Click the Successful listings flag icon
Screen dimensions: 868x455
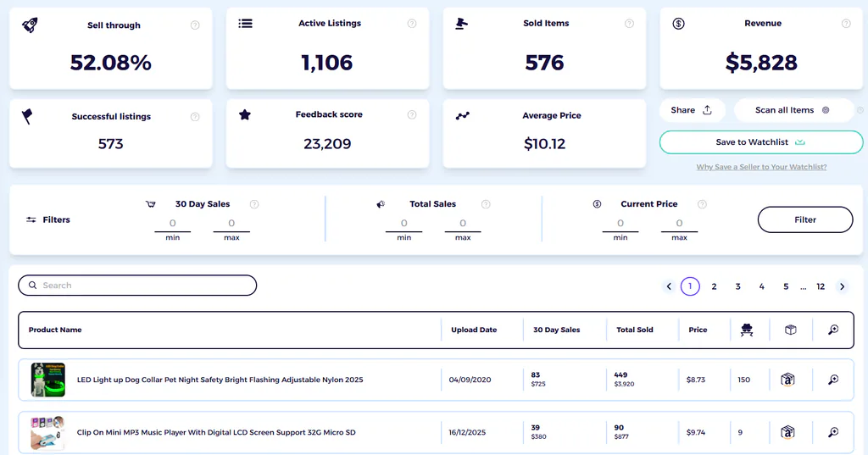(x=27, y=116)
